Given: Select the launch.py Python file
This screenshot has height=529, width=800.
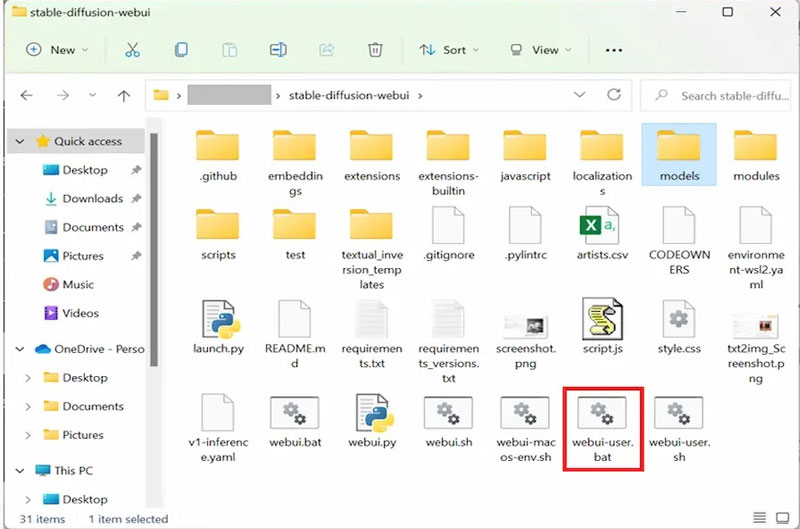Looking at the screenshot, I should click(218, 328).
